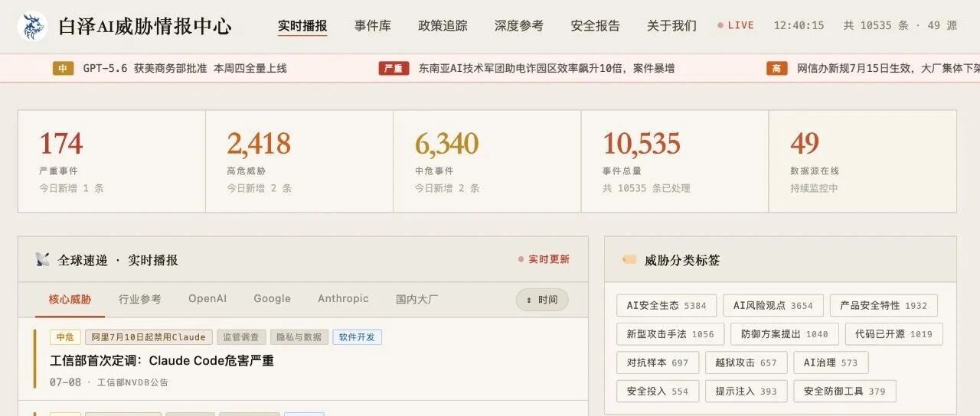980x416 pixels.
Task: Click 今日新增 1 条 under 严重事件
Action: point(71,188)
